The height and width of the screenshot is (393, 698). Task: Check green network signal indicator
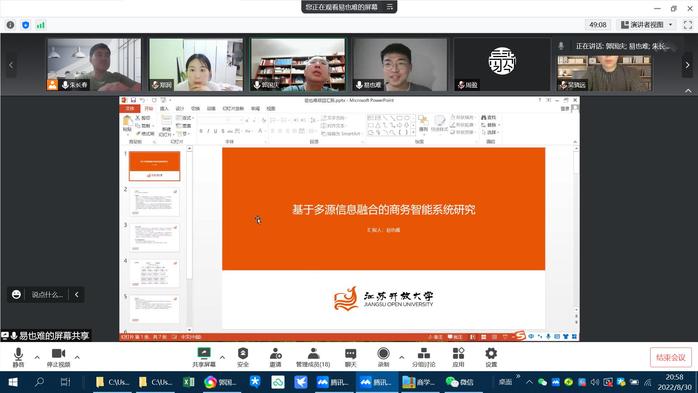click(41, 25)
